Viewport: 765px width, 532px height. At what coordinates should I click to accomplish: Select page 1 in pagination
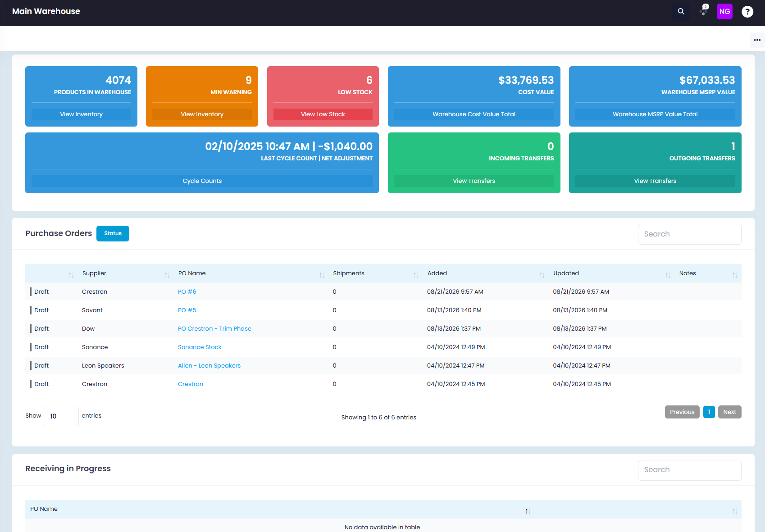[709, 412]
